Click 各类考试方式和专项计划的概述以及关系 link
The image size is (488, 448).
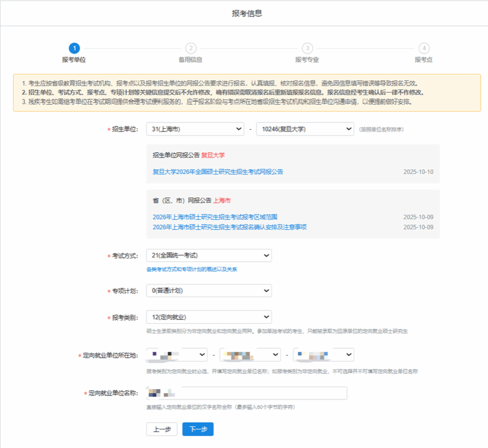(x=191, y=269)
